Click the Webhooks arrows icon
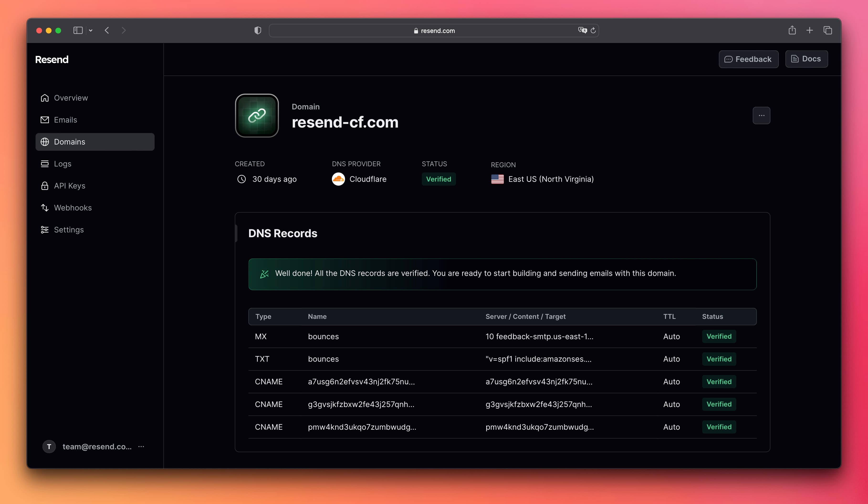This screenshot has width=868, height=504. pyautogui.click(x=45, y=208)
